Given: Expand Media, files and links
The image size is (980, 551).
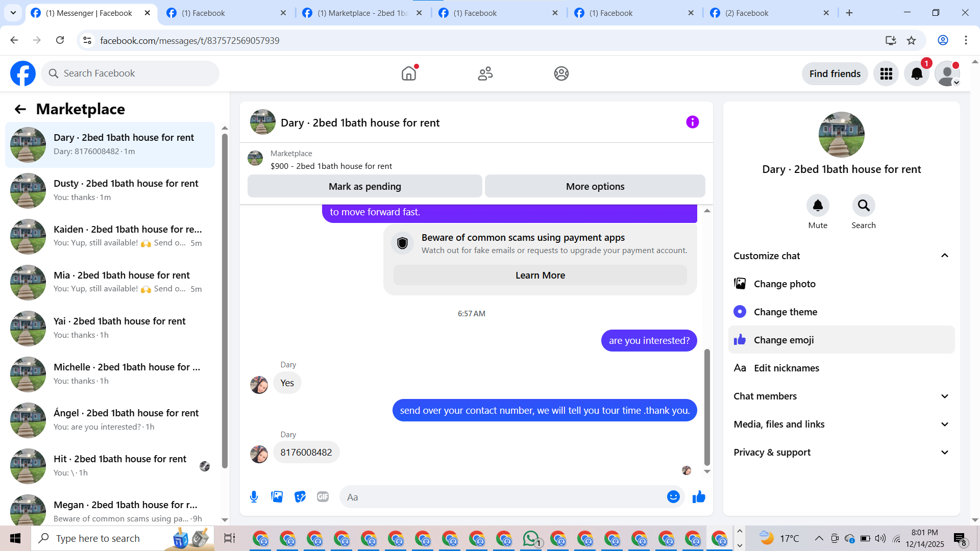Looking at the screenshot, I should click(944, 424).
